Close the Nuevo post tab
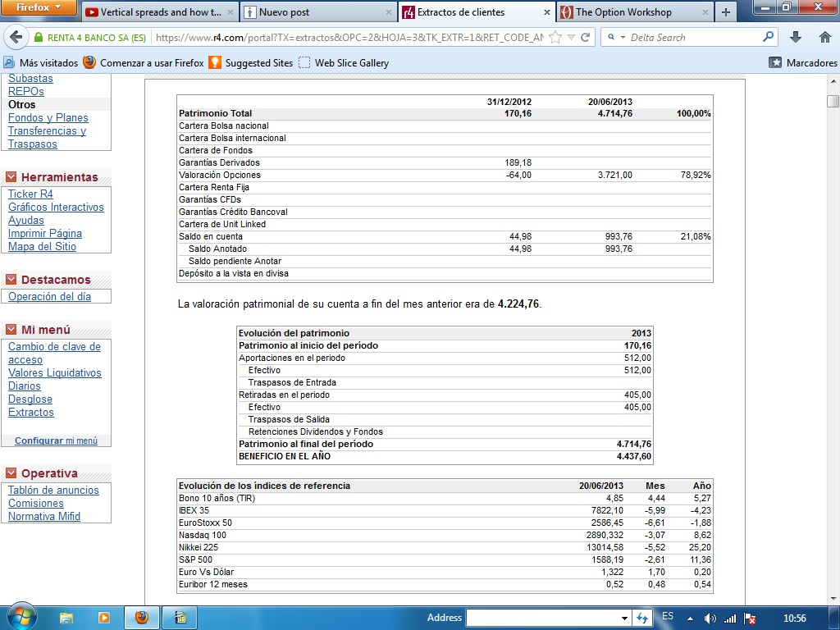 (389, 12)
